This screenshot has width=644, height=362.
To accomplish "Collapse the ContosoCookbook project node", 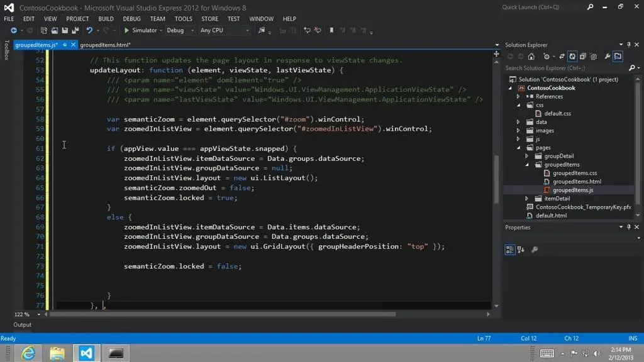I will (x=511, y=88).
